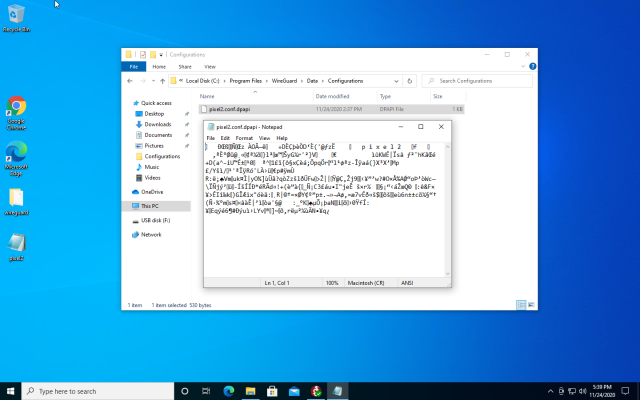Click the Properties icon in quick access toolbar
Image resolution: width=640 pixels, height=400 pixels.
pyautogui.click(x=142, y=54)
